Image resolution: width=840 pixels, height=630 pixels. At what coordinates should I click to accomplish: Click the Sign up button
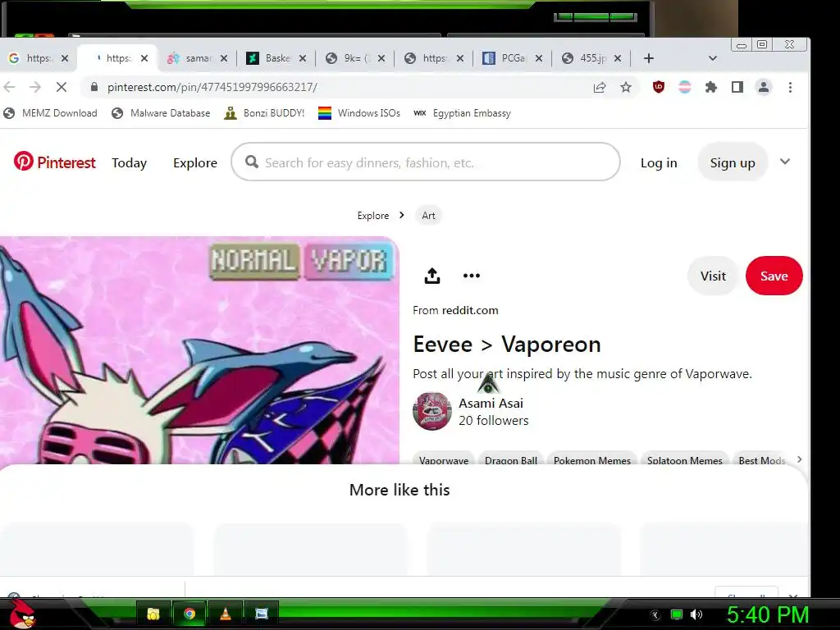tap(733, 162)
